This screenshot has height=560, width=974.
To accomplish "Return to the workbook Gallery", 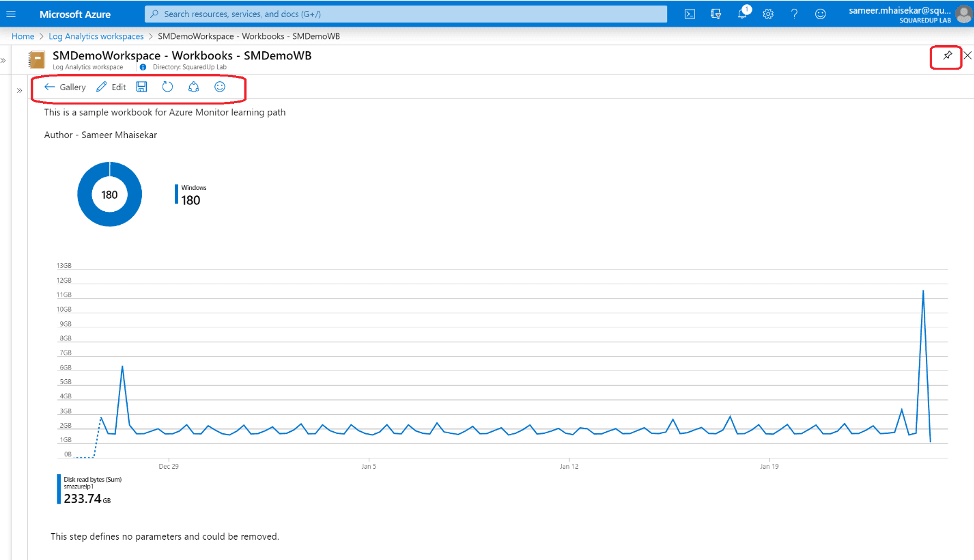I will (65, 87).
